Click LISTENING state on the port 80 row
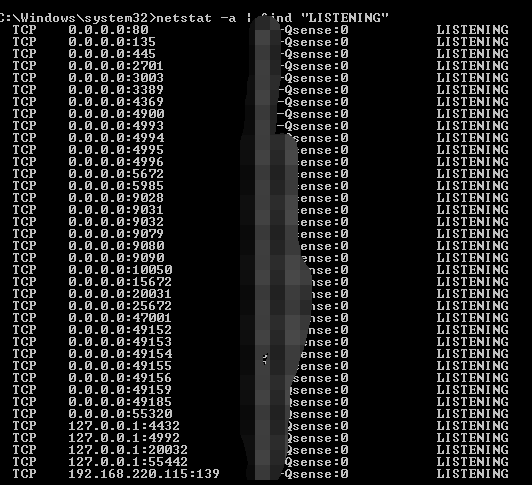The width and height of the screenshot is (532, 485). (473, 30)
